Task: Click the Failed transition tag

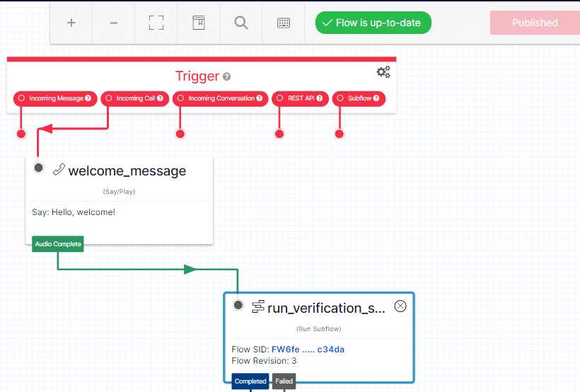Action: point(284,381)
